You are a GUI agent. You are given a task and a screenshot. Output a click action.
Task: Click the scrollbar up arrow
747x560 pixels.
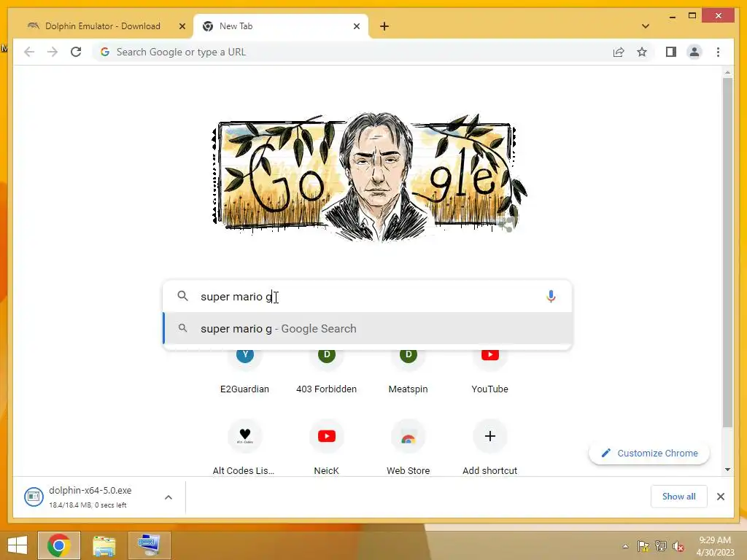[x=727, y=72]
